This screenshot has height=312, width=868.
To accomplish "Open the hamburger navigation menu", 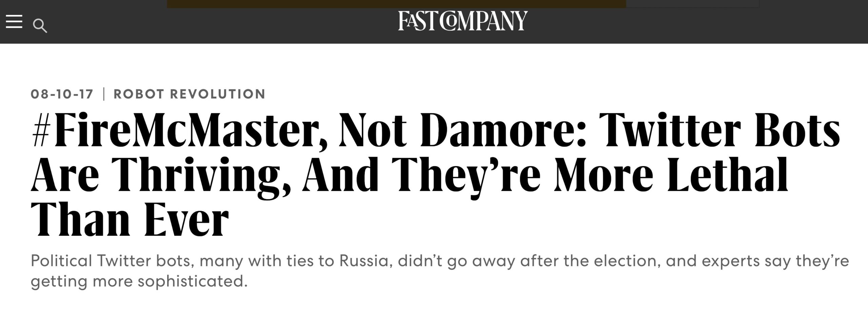I will tap(14, 21).
